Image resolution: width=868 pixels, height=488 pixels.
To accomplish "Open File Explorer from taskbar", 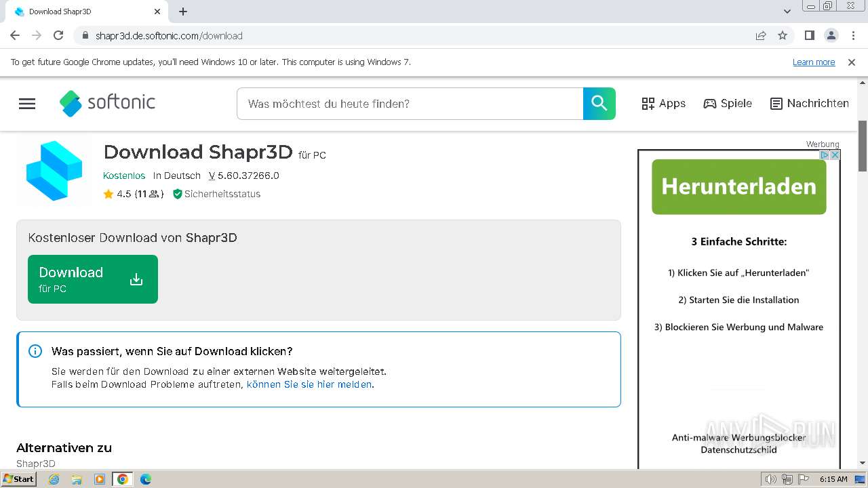I will 77,479.
